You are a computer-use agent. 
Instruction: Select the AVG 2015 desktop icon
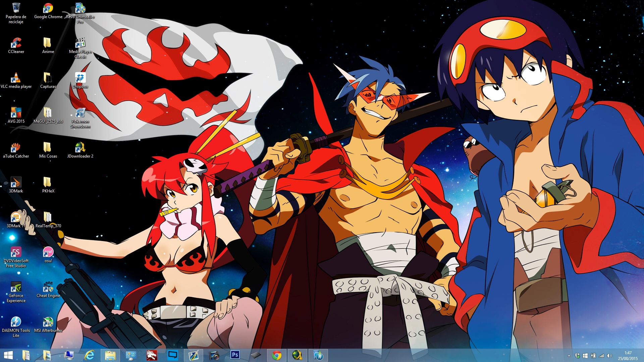click(16, 116)
